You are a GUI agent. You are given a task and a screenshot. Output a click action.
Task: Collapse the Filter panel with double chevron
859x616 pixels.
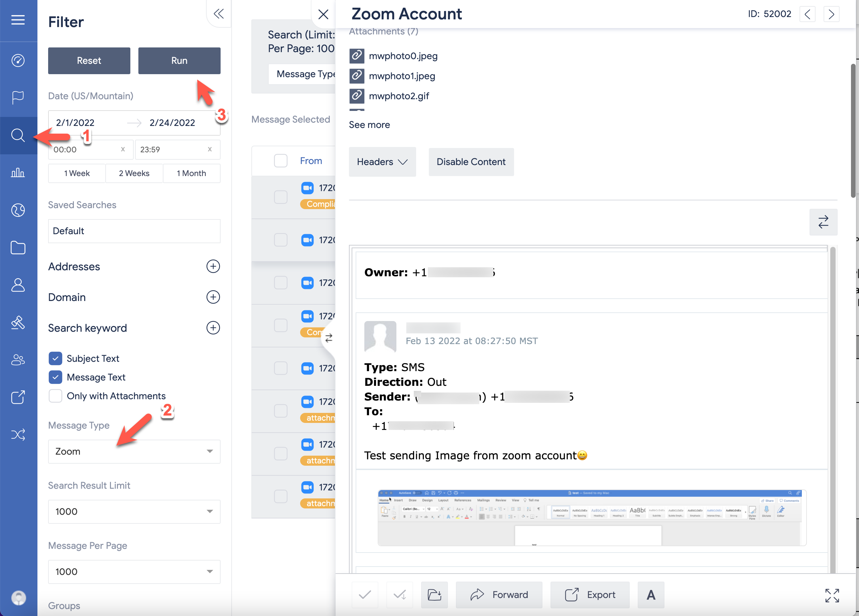[219, 14]
